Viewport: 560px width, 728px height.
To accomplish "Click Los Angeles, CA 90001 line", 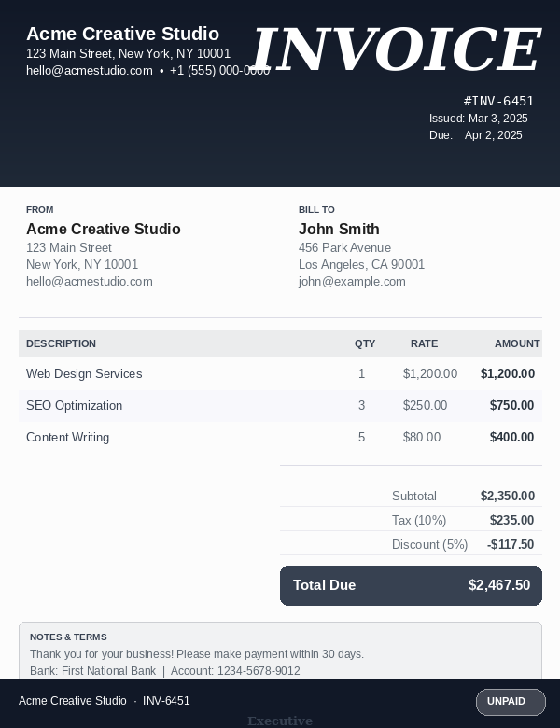I will (x=361, y=265).
